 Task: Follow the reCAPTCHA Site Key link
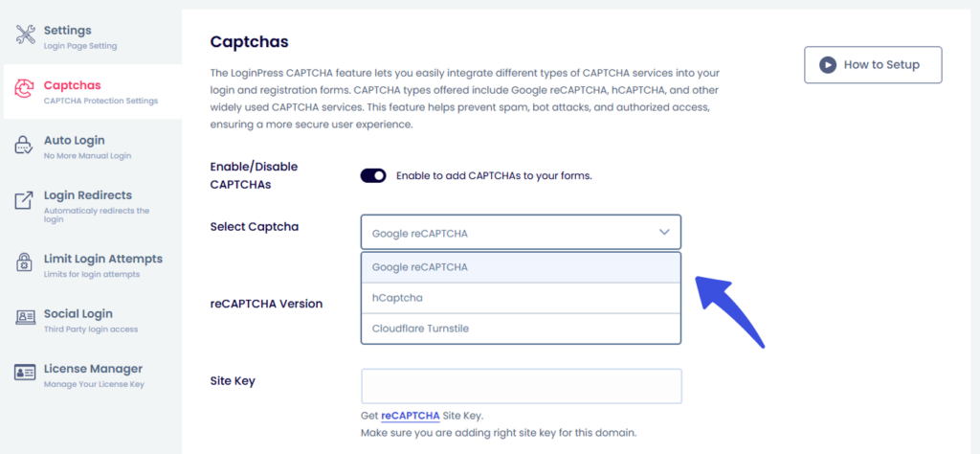click(410, 416)
